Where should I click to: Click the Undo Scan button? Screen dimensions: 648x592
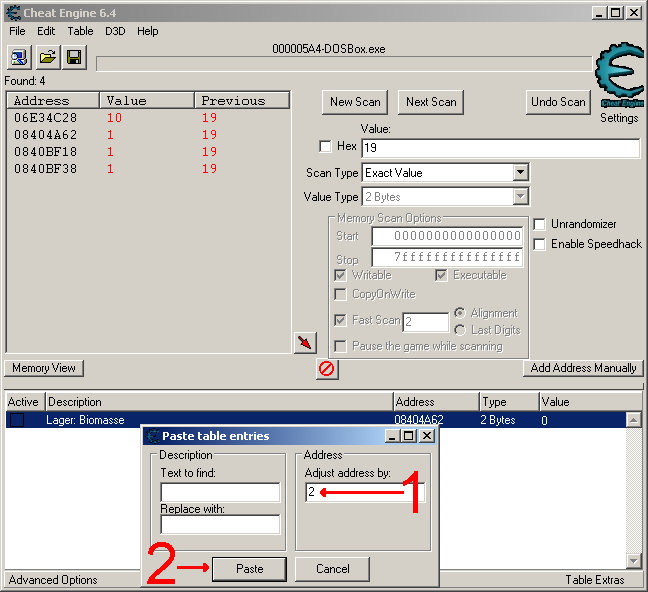tap(558, 102)
